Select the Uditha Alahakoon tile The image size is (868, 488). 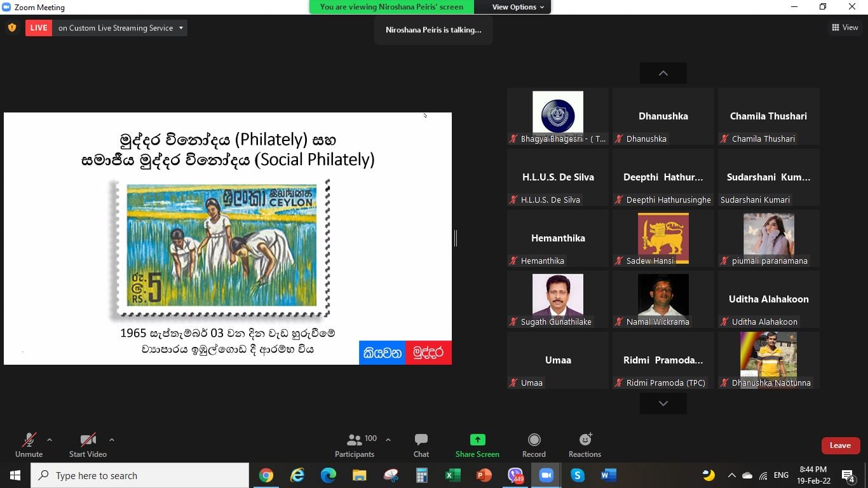pos(769,299)
